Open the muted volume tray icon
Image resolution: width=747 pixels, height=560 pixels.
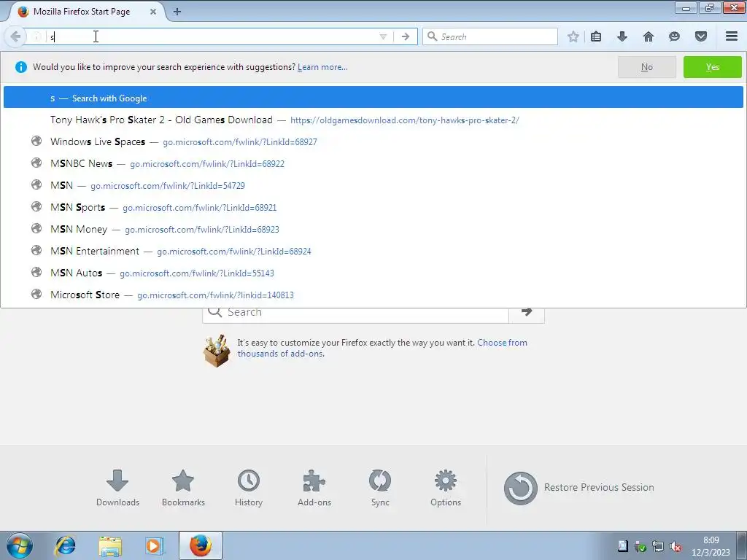click(675, 546)
